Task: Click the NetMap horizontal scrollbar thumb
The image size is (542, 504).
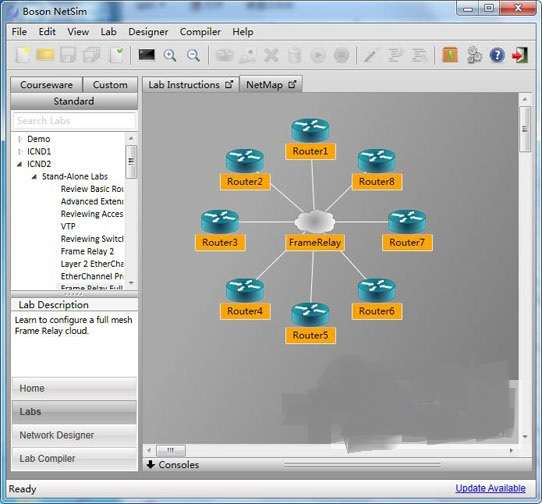Action: (171, 450)
